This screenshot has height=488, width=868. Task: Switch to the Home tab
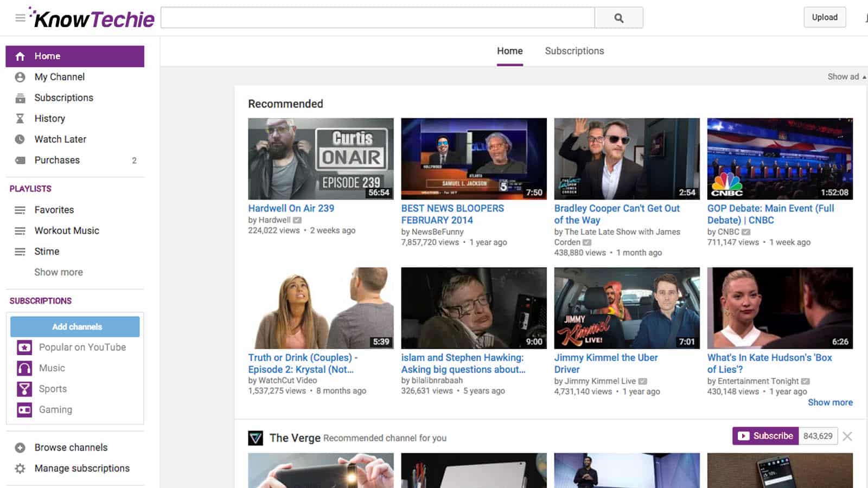pyautogui.click(x=510, y=51)
